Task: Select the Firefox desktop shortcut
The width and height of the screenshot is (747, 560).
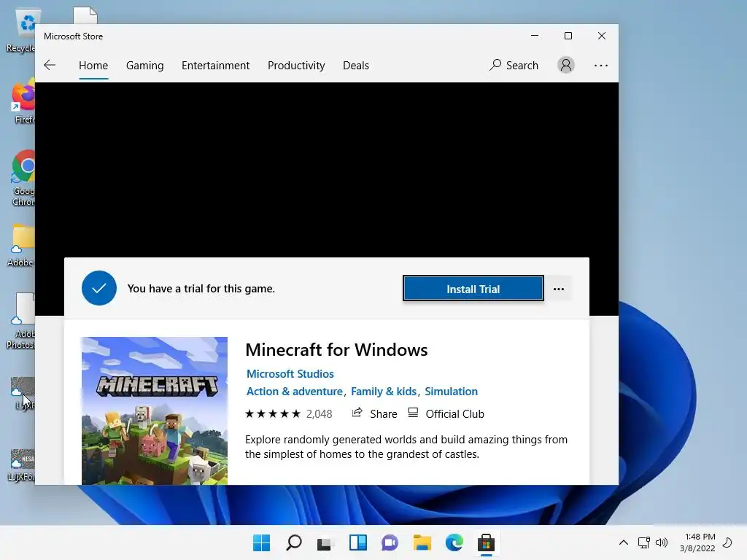Action: pos(23,102)
